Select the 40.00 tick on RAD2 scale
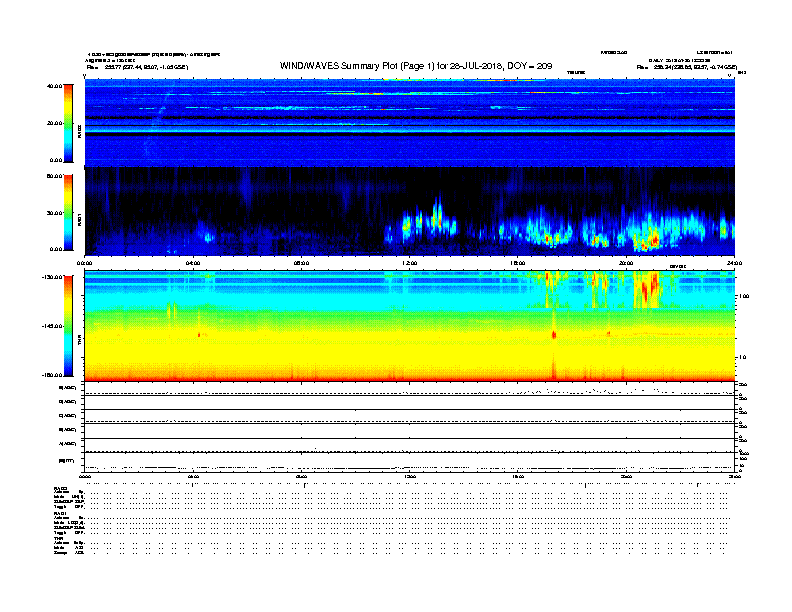Viewport: 792px width, 612px height. [x=54, y=86]
